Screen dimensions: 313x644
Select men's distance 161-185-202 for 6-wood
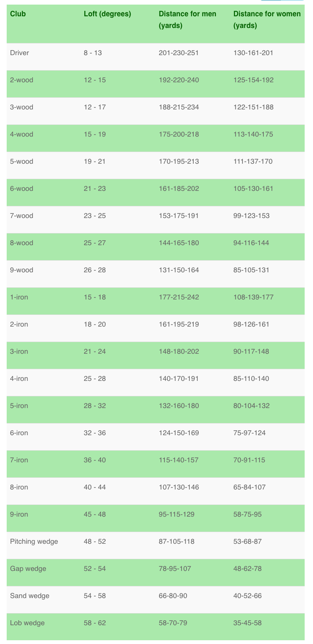click(179, 189)
